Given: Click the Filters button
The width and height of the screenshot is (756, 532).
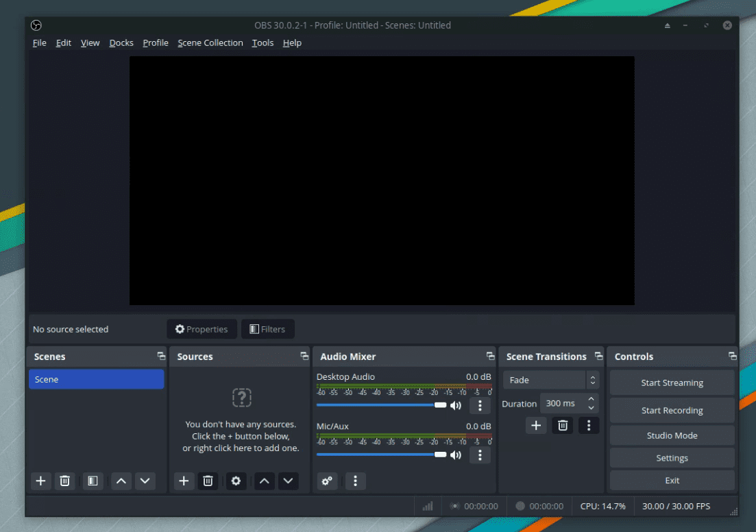Looking at the screenshot, I should pos(267,329).
